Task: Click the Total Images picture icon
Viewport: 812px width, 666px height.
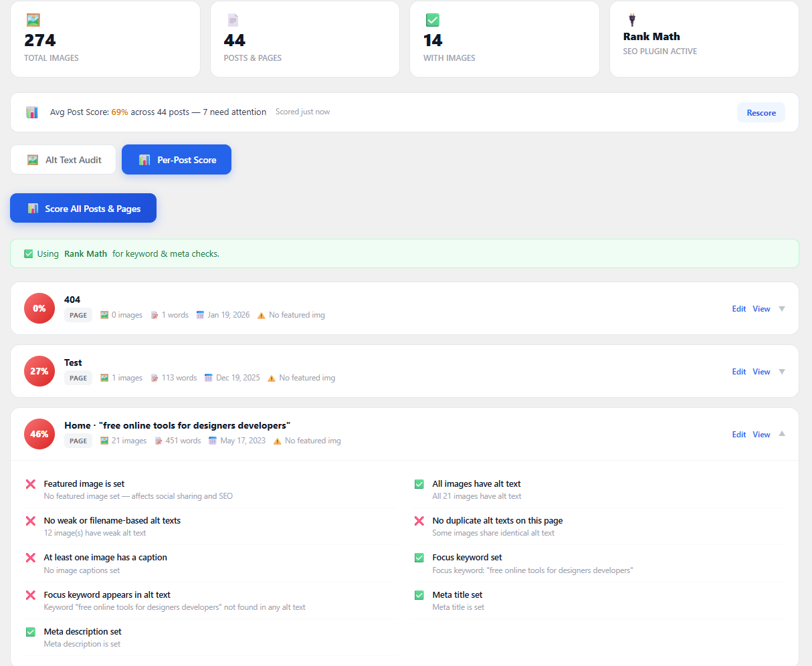Action: [x=33, y=20]
